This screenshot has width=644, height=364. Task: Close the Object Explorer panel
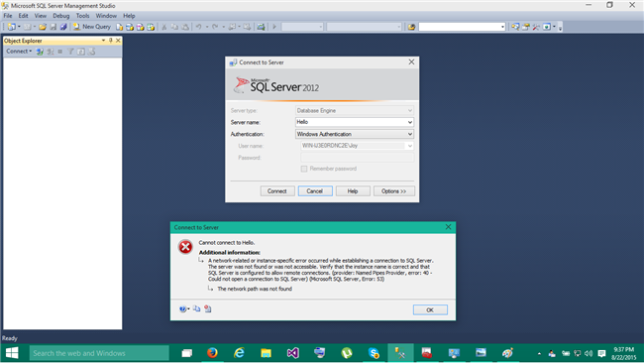[x=118, y=41]
